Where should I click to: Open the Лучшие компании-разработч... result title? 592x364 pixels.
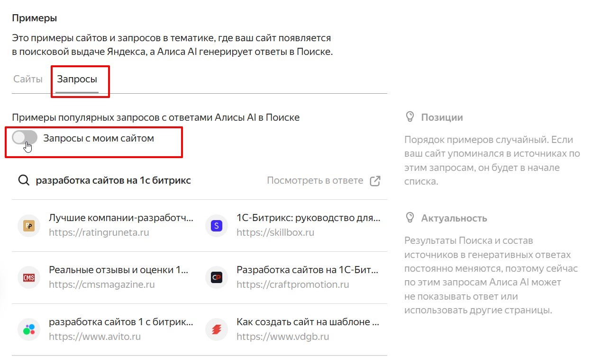(x=121, y=218)
